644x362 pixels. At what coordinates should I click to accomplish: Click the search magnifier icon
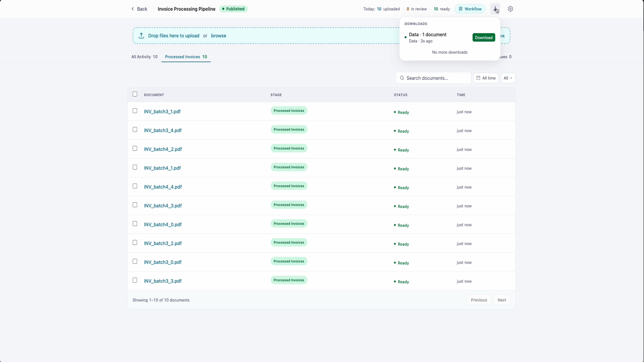coord(402,78)
